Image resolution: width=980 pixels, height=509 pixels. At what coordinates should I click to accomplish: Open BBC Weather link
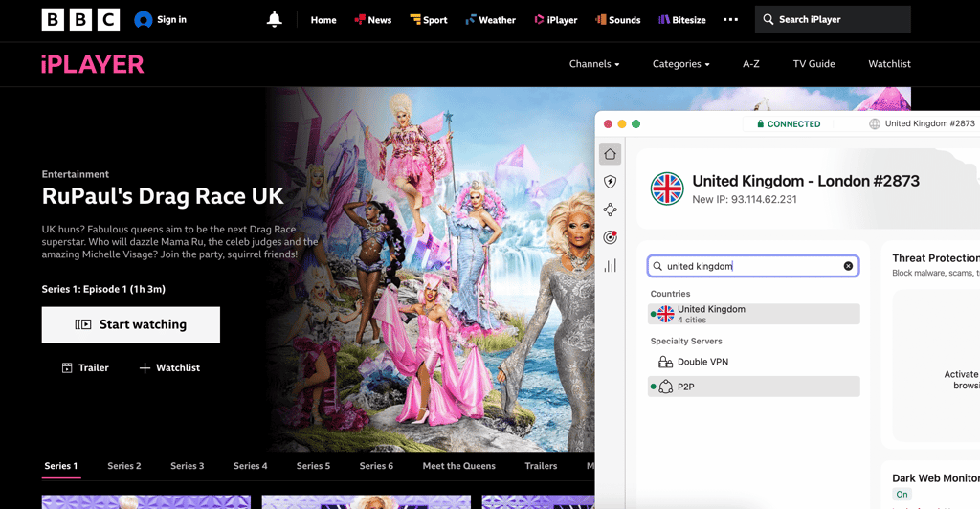491,20
